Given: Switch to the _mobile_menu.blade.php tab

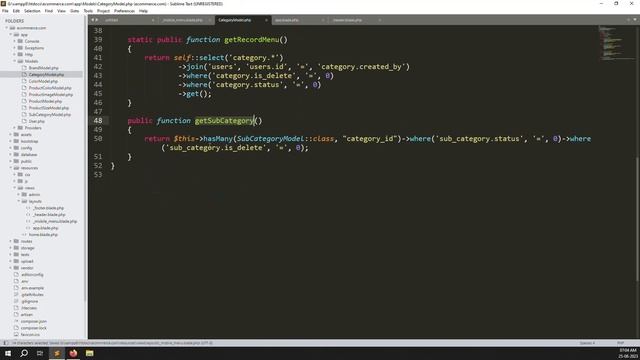Looking at the screenshot, I should click(182, 20).
